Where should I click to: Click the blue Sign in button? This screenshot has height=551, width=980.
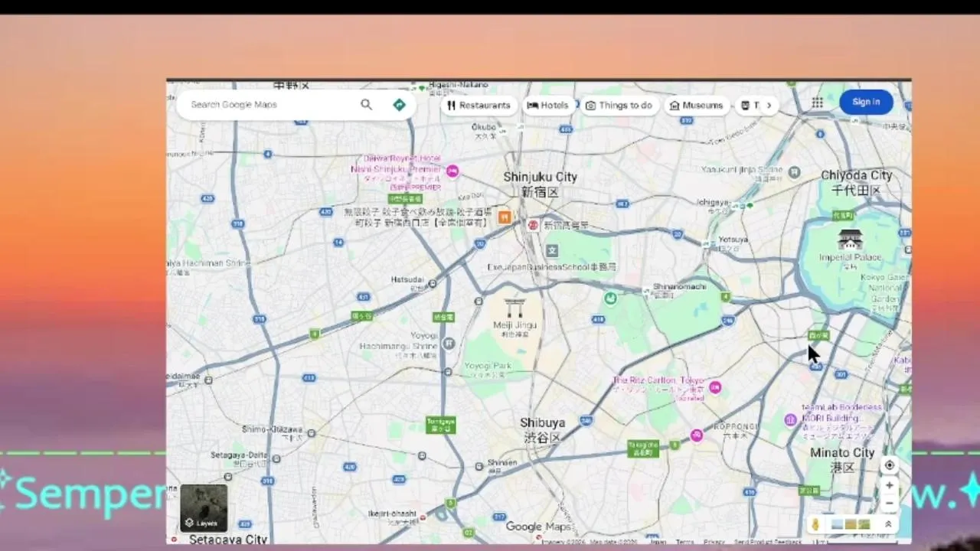(866, 102)
